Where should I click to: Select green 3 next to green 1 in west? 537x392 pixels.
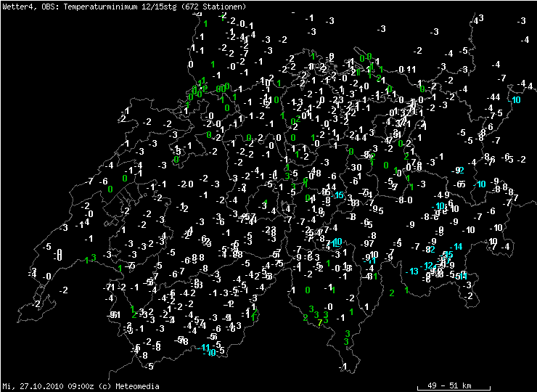point(93,257)
